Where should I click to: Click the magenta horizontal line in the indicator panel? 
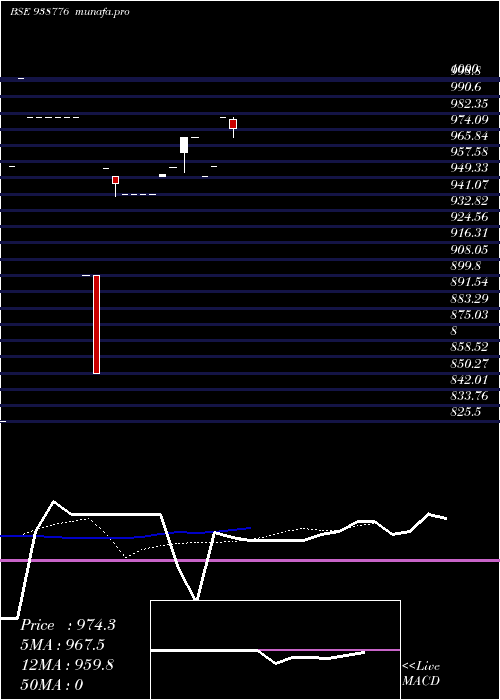[x=250, y=560]
